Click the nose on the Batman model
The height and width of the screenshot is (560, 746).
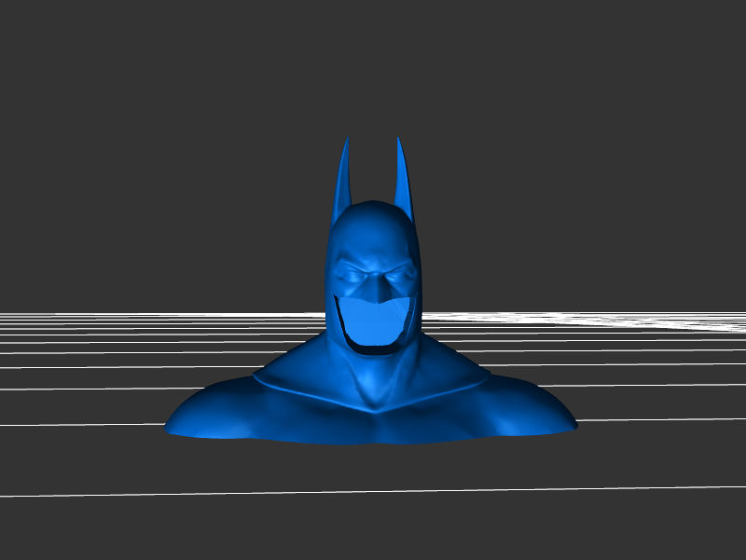click(375, 291)
